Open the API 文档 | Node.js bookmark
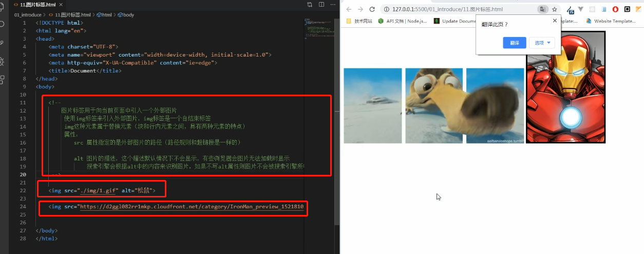 point(401,21)
